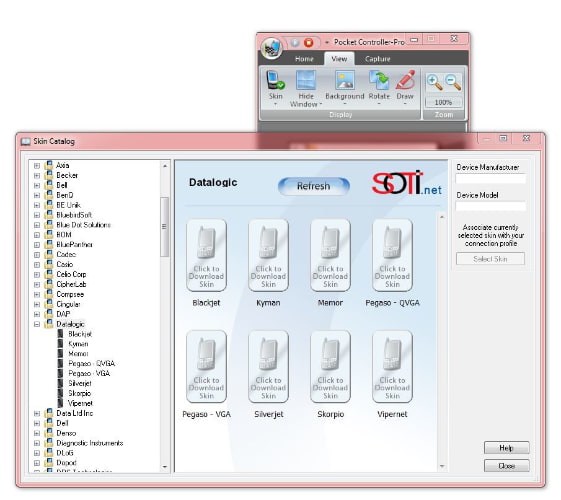Expand the Cingular tree node
Image resolution: width=561 pixels, height=500 pixels.
[36, 304]
